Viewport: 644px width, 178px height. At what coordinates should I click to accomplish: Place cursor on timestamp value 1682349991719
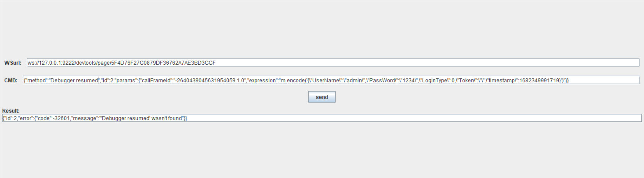point(540,80)
